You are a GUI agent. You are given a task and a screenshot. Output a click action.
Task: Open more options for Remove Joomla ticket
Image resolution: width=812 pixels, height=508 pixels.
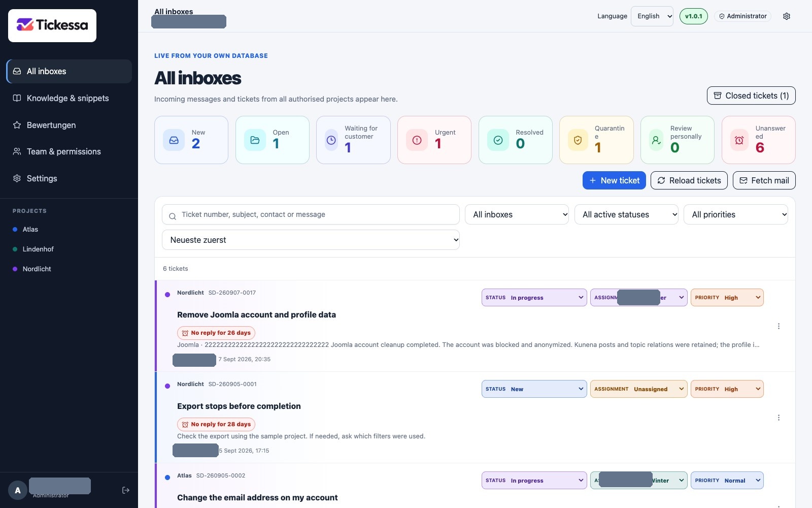click(779, 326)
